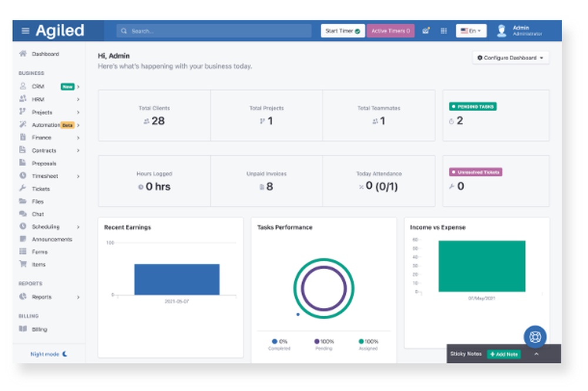Viewport: 588px width, 391px height.
Task: Click the Automation wand icon
Action: click(23, 125)
